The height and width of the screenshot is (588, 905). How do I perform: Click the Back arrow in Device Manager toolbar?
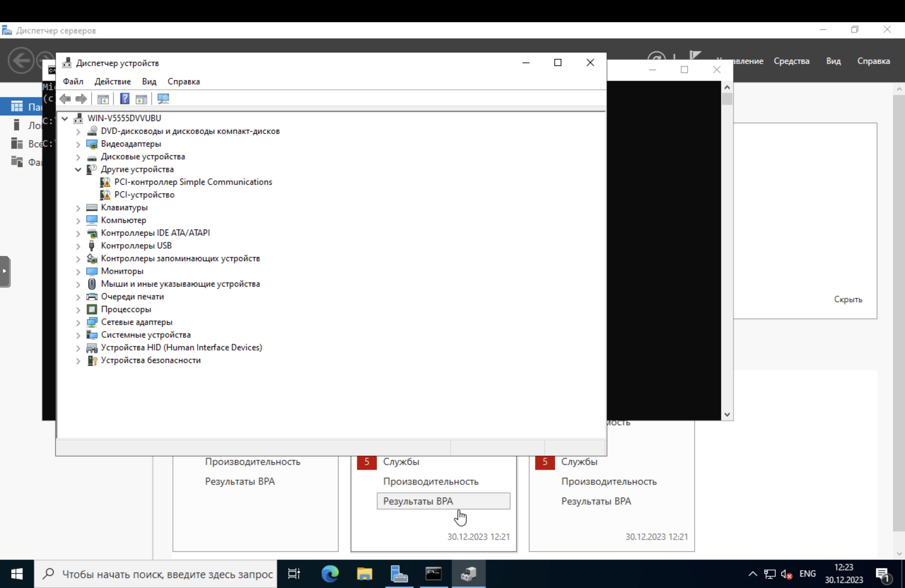pos(65,99)
